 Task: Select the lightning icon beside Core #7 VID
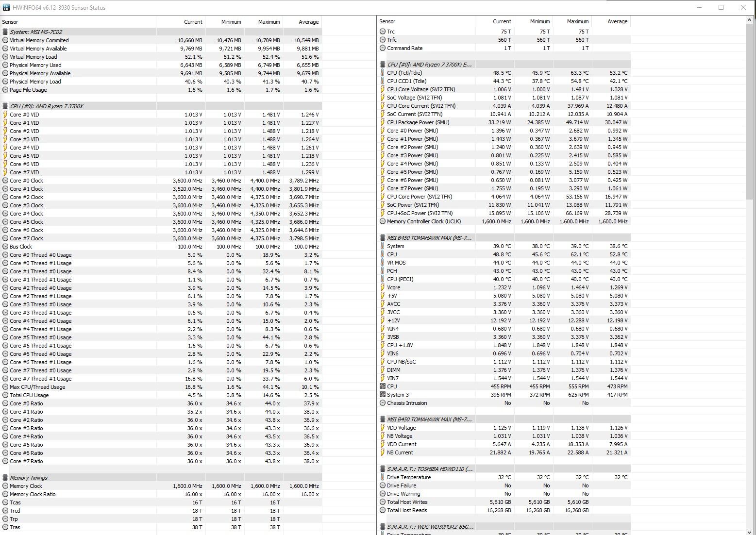[5, 172]
